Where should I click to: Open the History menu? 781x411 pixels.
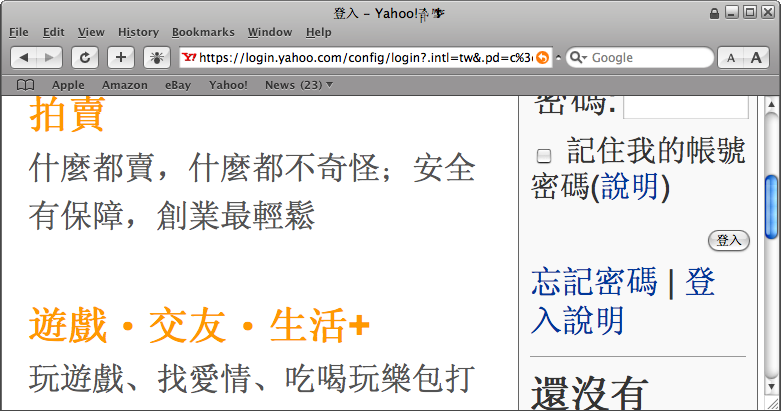[x=138, y=32]
